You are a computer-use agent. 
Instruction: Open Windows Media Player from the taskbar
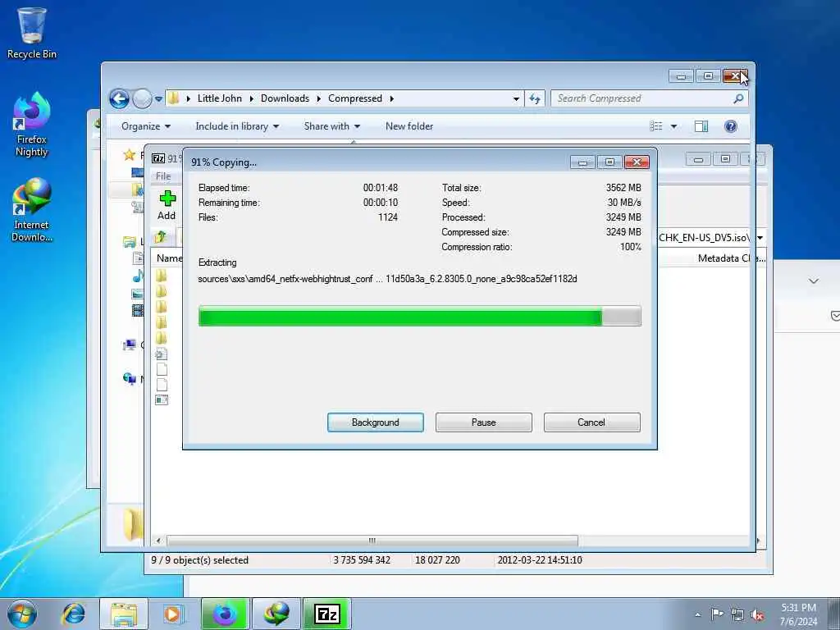click(x=172, y=614)
